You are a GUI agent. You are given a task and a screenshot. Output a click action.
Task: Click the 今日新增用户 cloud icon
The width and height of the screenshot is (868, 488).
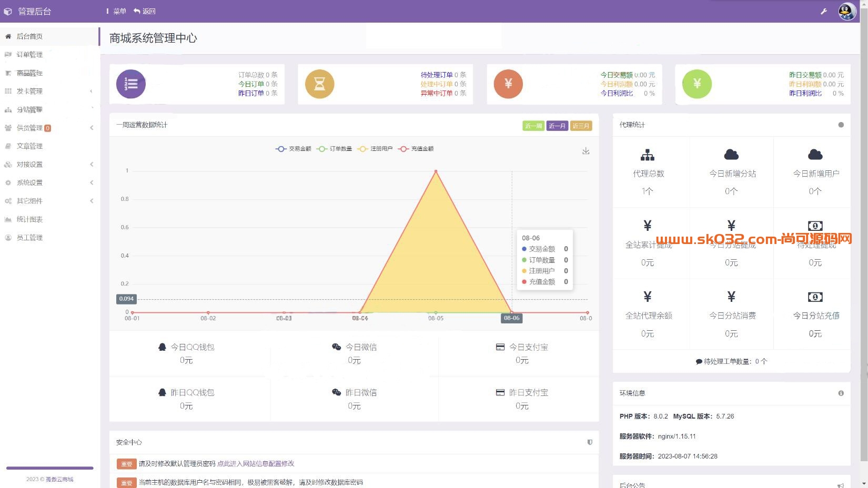(x=815, y=155)
